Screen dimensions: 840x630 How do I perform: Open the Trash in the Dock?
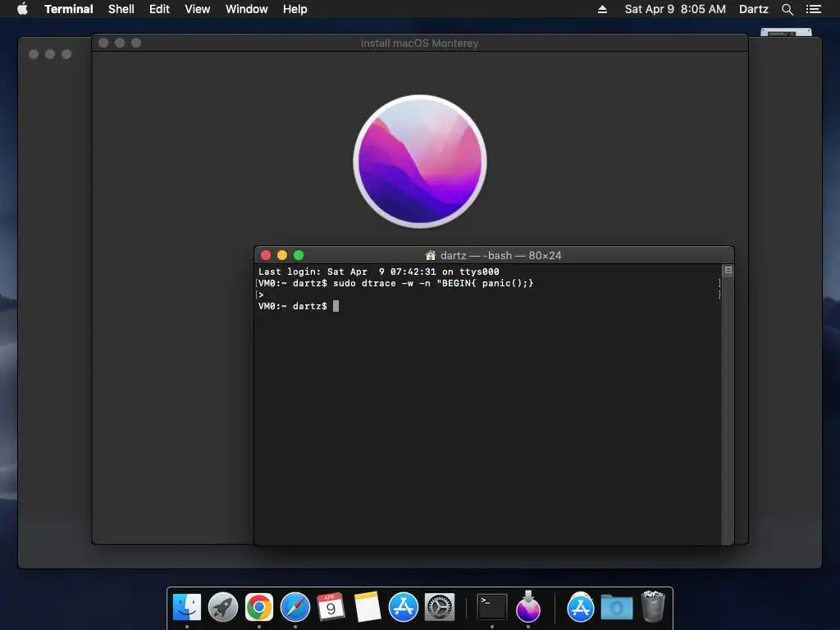[653, 606]
